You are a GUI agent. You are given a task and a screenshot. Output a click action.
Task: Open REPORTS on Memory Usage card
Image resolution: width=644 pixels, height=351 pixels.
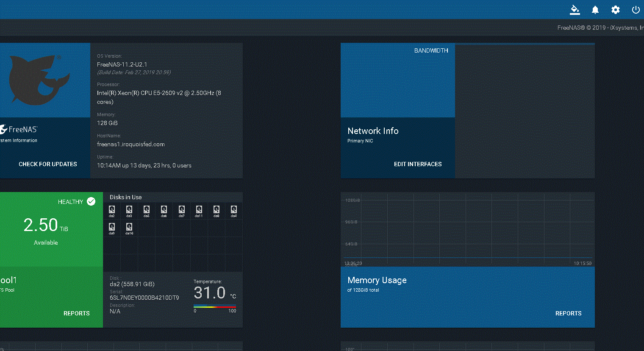tap(568, 313)
